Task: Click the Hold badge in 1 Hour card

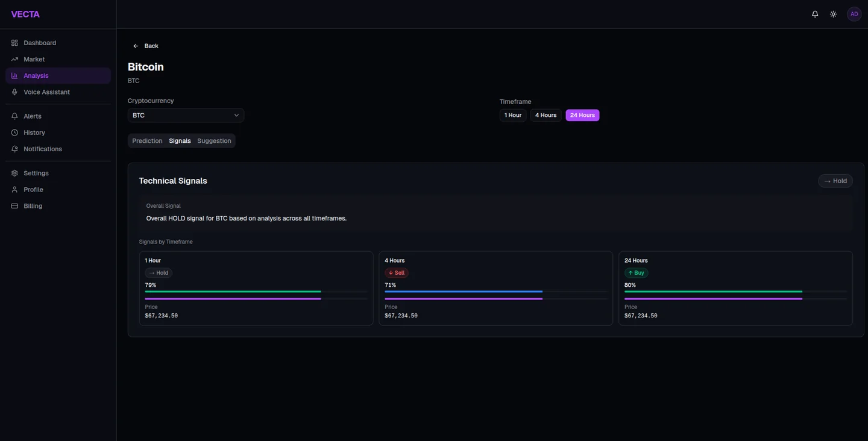Action: pyautogui.click(x=159, y=273)
